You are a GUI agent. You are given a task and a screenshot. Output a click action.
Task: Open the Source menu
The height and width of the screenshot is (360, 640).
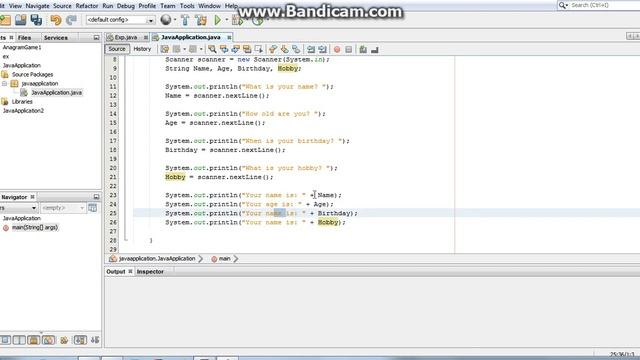tap(62, 6)
